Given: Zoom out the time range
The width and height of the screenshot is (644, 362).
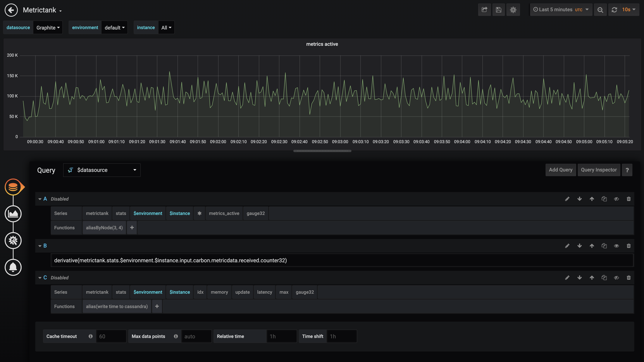Looking at the screenshot, I should pyautogui.click(x=600, y=10).
